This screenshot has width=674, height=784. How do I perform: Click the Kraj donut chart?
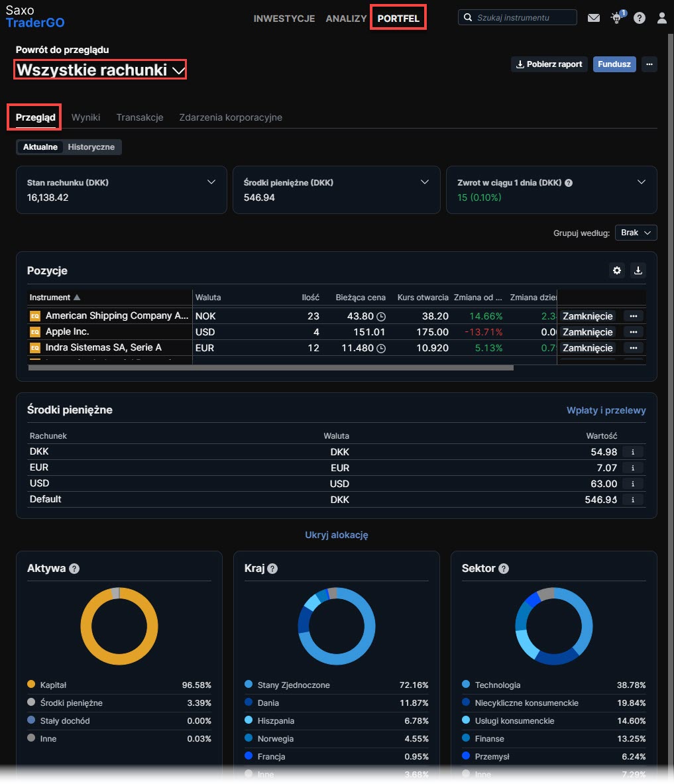coord(337,626)
